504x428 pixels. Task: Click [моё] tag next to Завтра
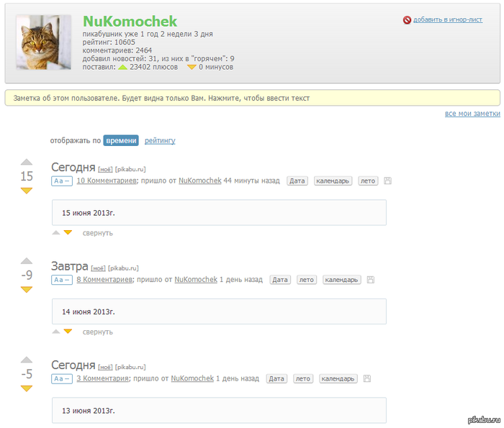pos(99,268)
